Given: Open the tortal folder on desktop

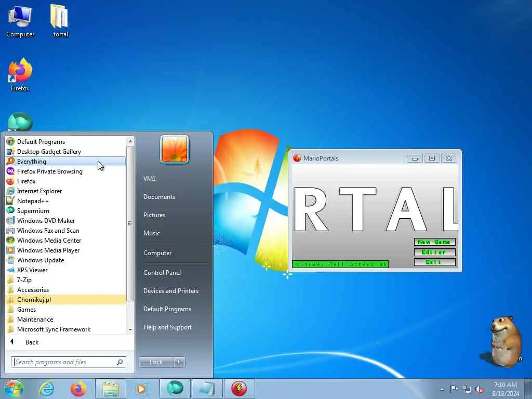Looking at the screenshot, I should tap(60, 21).
